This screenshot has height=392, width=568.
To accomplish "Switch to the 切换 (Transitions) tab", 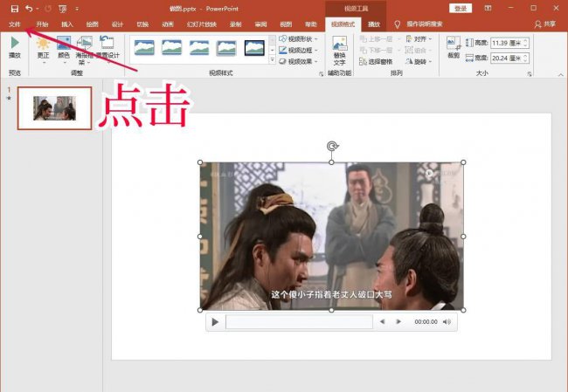I will (142, 24).
